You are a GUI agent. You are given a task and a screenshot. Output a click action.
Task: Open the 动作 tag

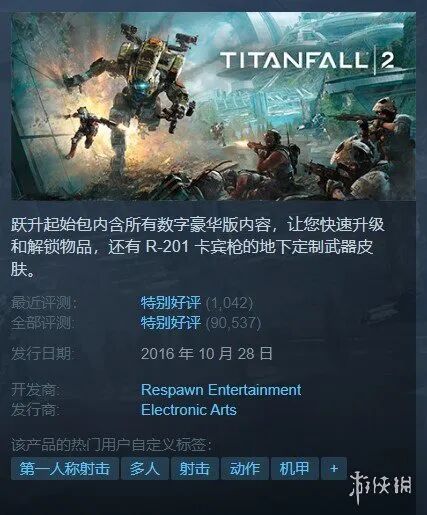[245, 469]
